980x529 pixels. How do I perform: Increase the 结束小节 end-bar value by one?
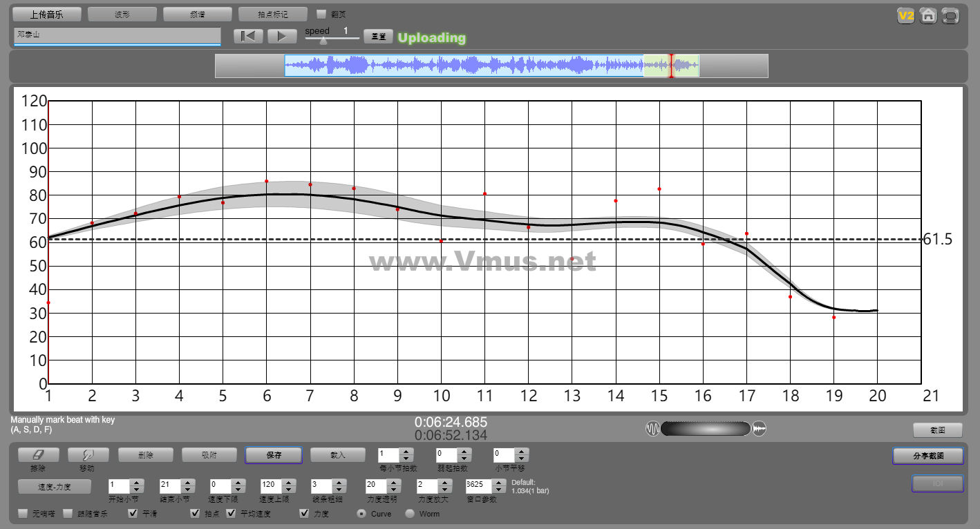187,483
